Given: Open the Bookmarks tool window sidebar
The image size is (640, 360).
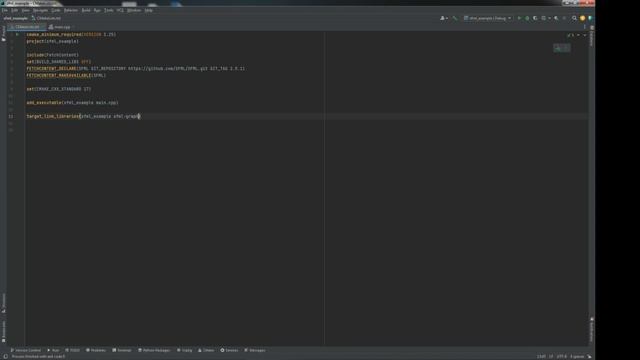Looking at the screenshot, I should coord(3,331).
